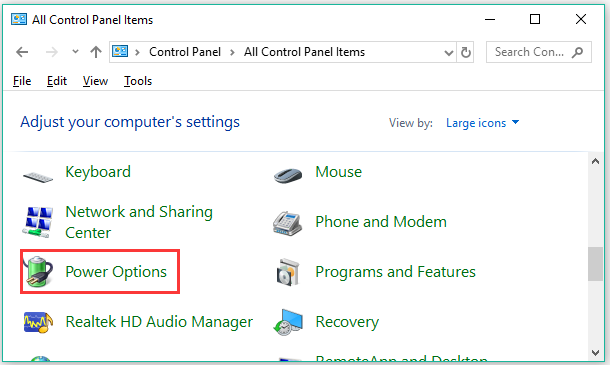Open the Programs and Features icon

(x=288, y=272)
